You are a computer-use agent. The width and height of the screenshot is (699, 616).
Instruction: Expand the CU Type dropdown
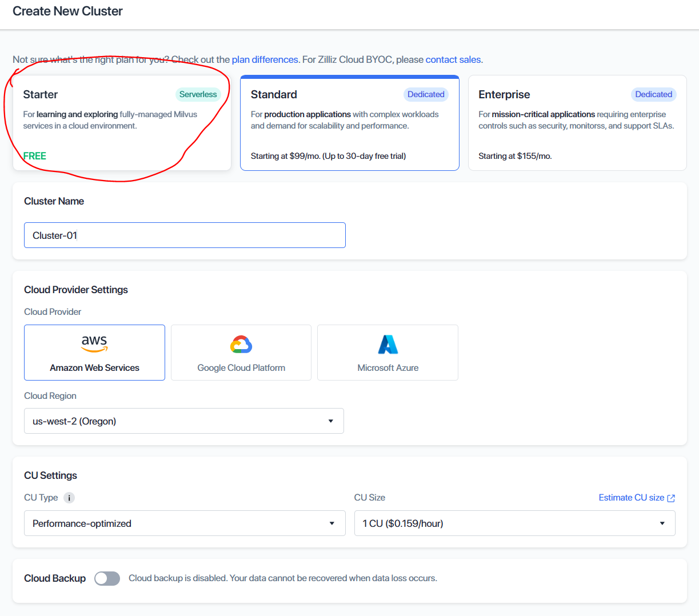pos(184,523)
